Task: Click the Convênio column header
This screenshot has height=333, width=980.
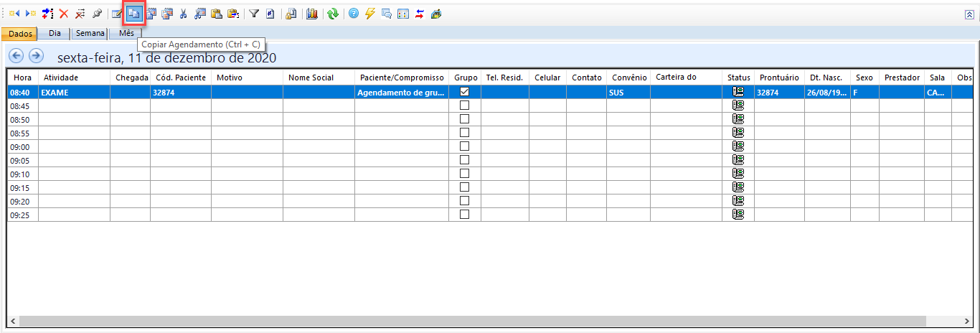Action: (628, 78)
